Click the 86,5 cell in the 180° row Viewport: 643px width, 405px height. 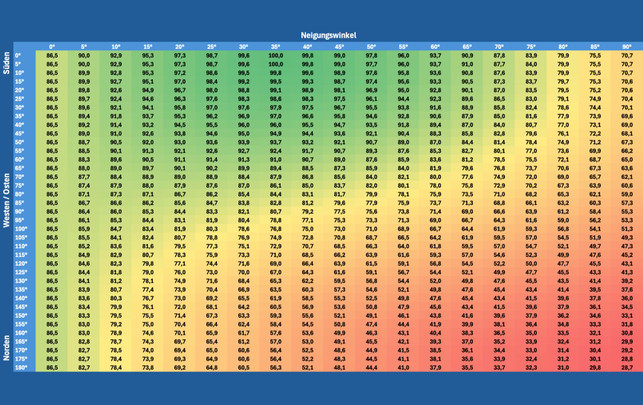(52, 368)
